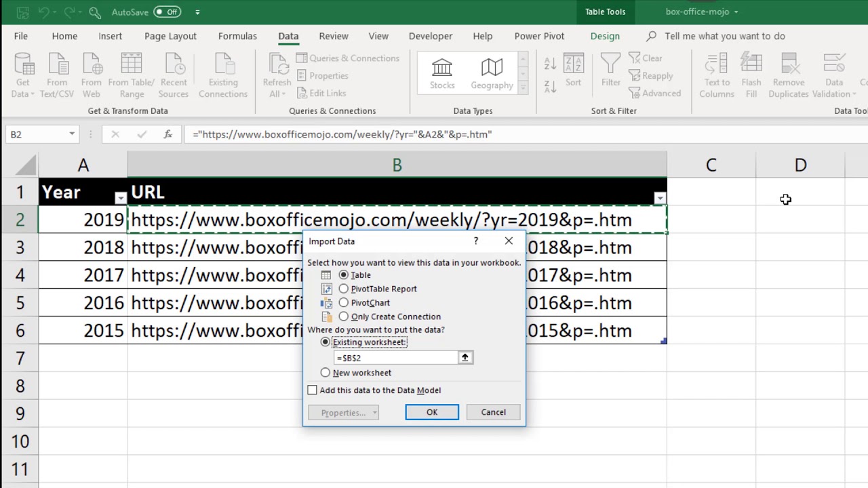Import From Text/CSV
The height and width of the screenshot is (488, 868).
point(57,75)
